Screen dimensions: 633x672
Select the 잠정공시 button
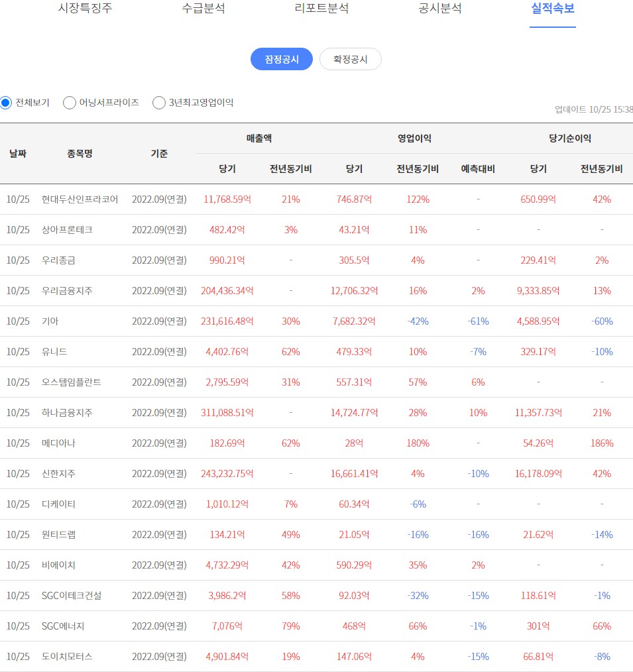[282, 59]
